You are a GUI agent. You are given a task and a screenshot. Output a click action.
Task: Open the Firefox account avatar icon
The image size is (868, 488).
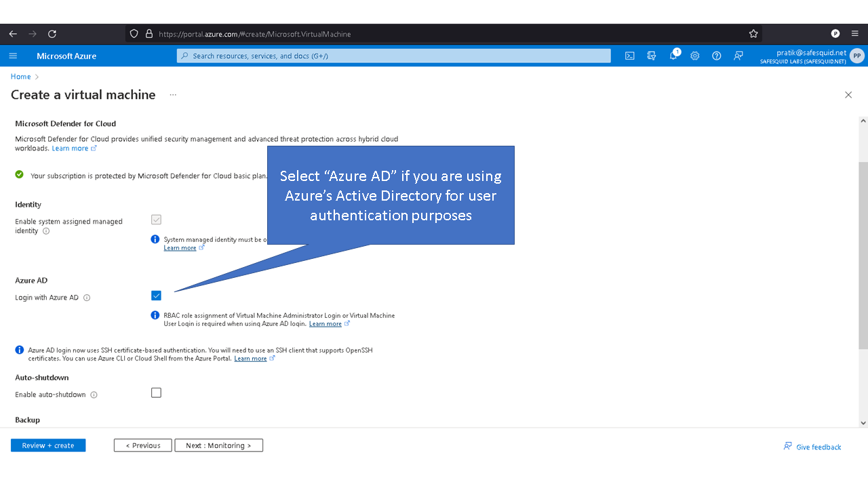click(x=835, y=34)
